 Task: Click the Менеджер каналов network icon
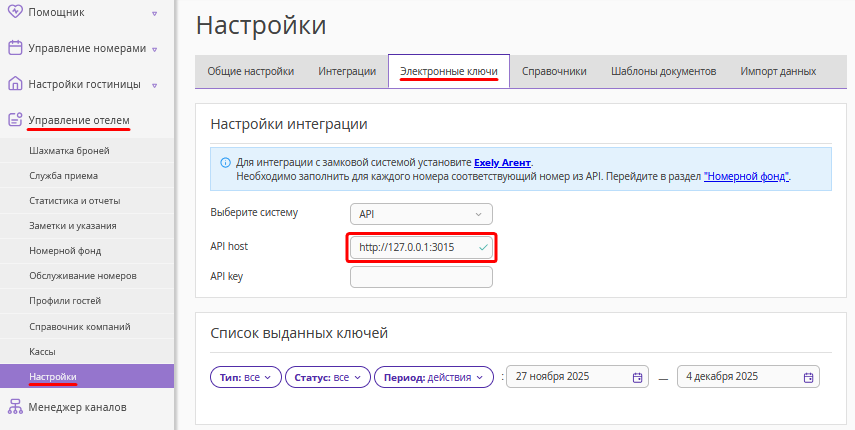(14, 407)
